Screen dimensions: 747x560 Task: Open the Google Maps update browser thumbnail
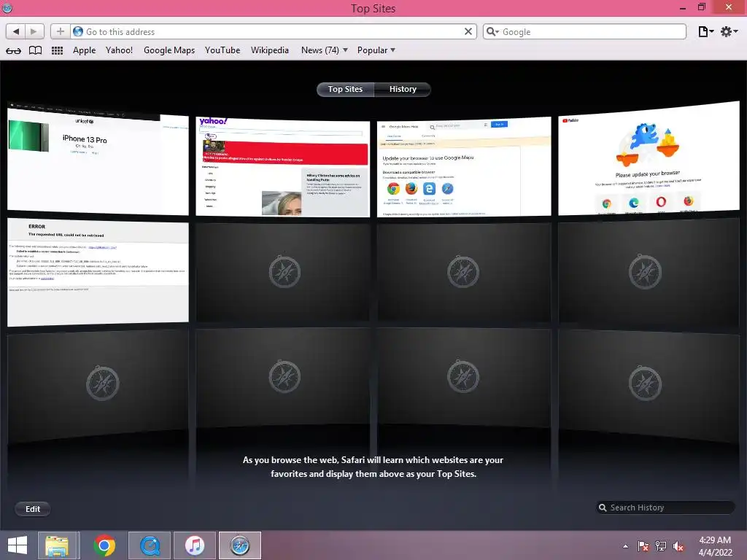(x=464, y=167)
